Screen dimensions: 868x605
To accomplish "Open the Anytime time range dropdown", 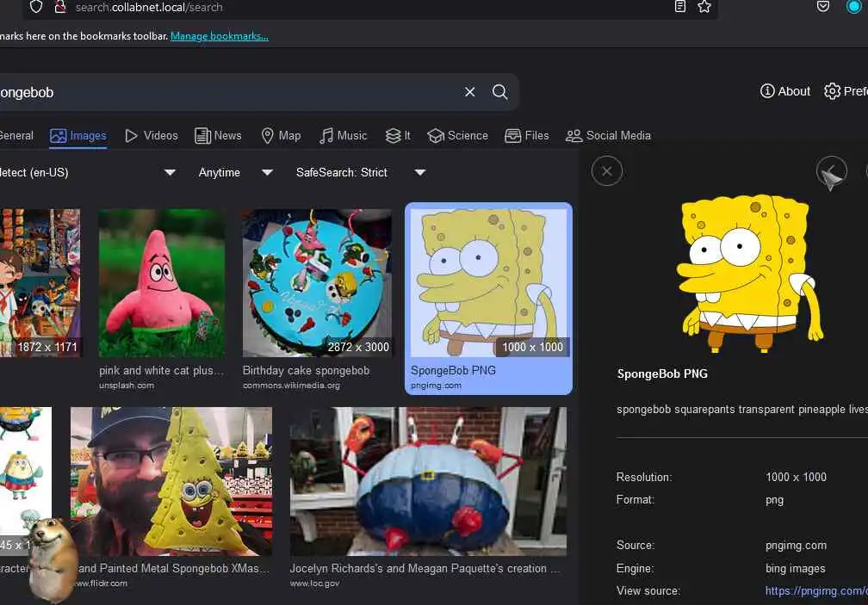I will [236, 172].
